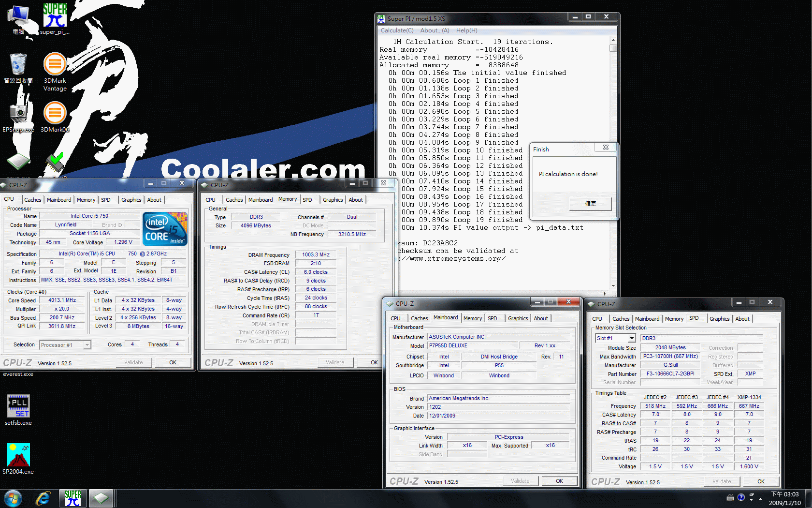This screenshot has height=508, width=812.
Task: Show hidden tray icons arrow
Action: (760, 498)
